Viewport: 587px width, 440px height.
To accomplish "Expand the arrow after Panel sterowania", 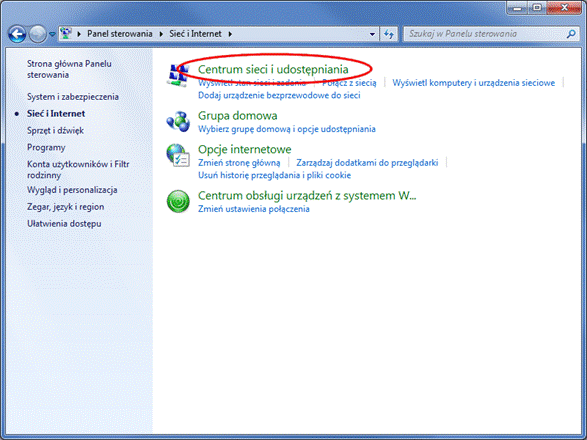I will pos(161,34).
